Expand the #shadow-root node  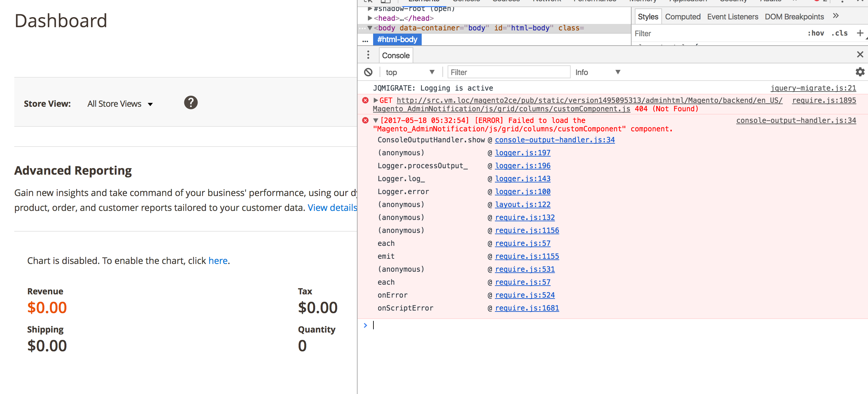(x=370, y=8)
